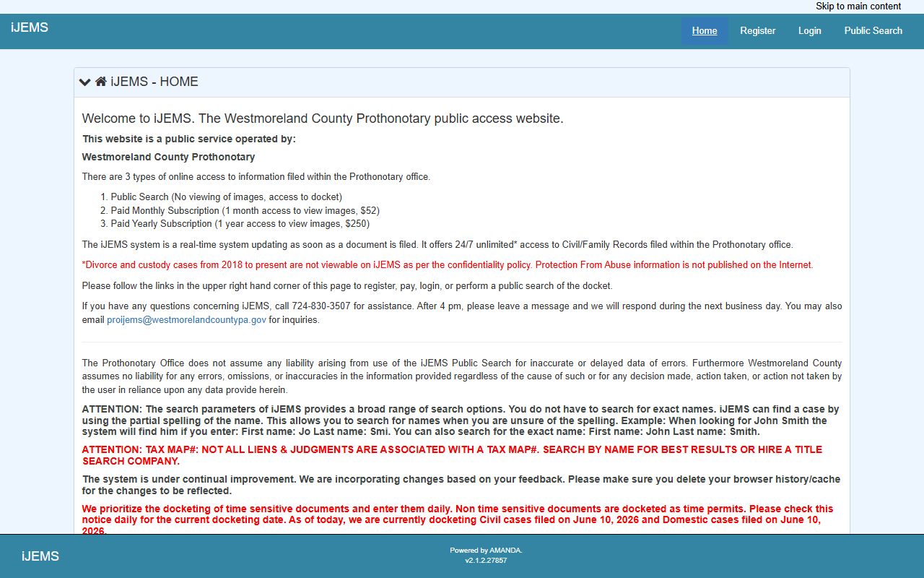Click the 'This website is a public service' line
This screenshot has height=578, width=924.
pyautogui.click(x=189, y=139)
